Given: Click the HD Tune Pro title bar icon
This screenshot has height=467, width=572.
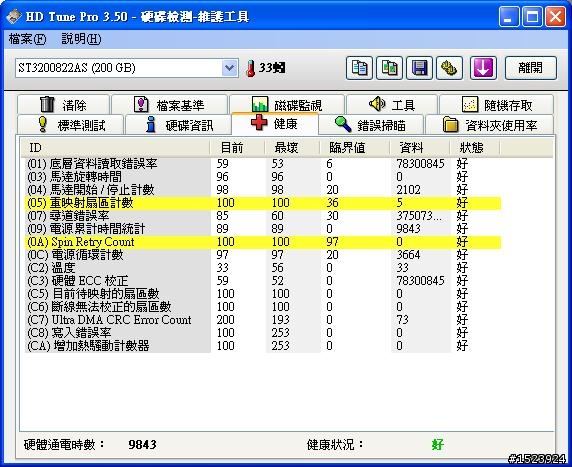Looking at the screenshot, I should (13, 16).
